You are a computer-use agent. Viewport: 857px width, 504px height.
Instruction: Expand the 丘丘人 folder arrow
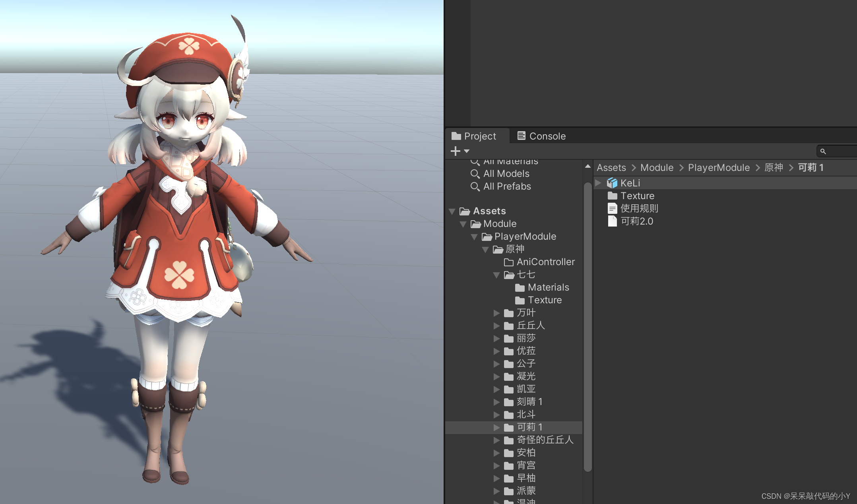496,326
